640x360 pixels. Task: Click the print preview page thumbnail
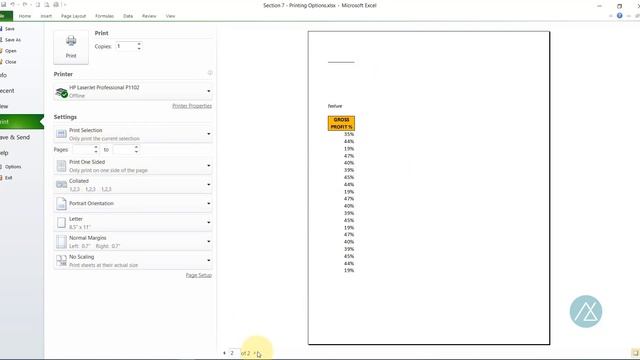[x=429, y=188]
